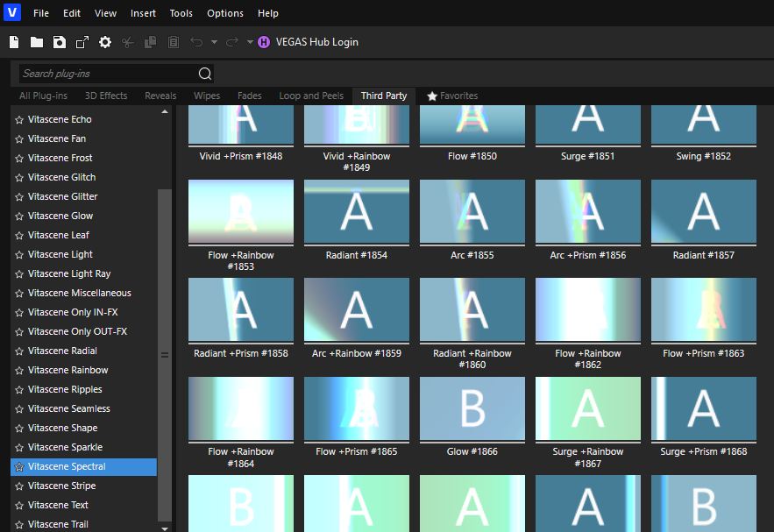
Task: Click the purple VEGAS Hub icon
Action: click(x=264, y=42)
